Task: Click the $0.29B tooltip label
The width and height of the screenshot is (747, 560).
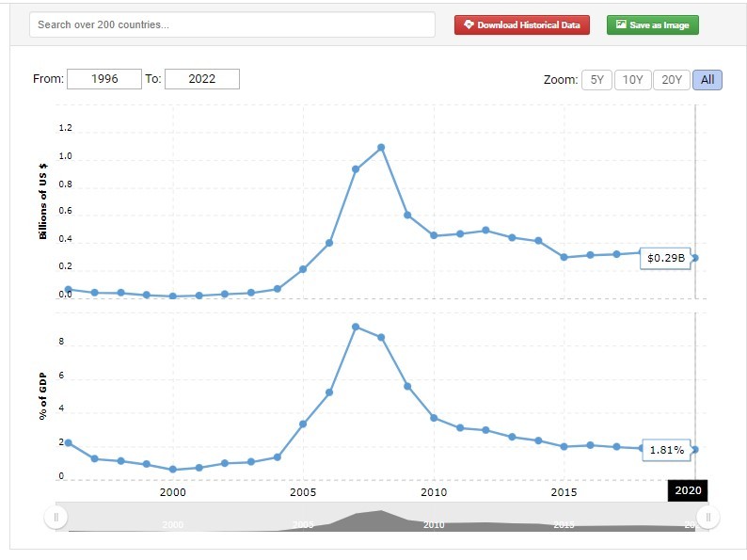Action: 665,258
